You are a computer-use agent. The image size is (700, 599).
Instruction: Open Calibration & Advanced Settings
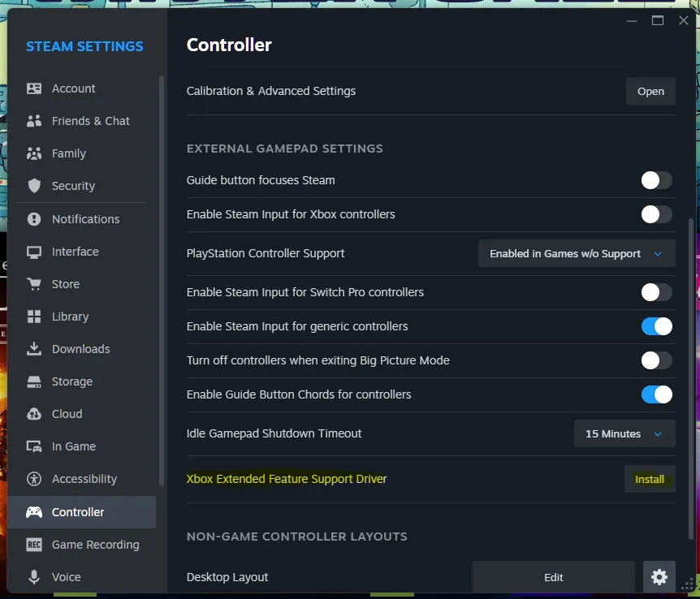pos(650,91)
